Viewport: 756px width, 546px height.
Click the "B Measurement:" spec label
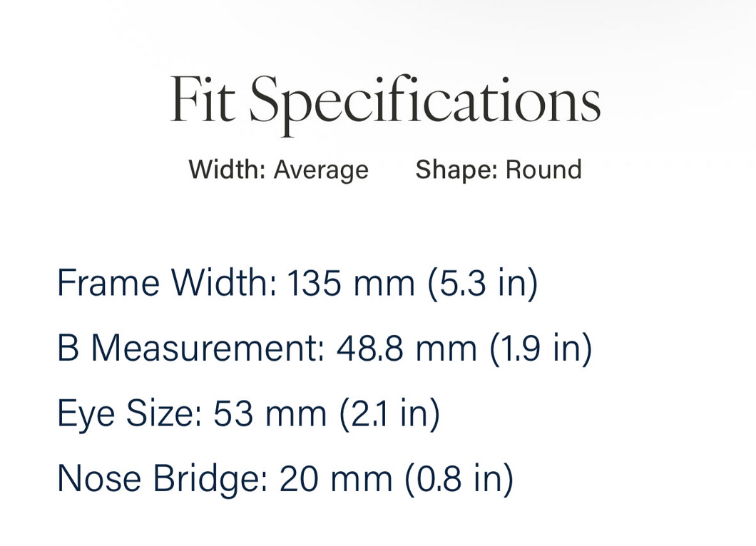191,348
